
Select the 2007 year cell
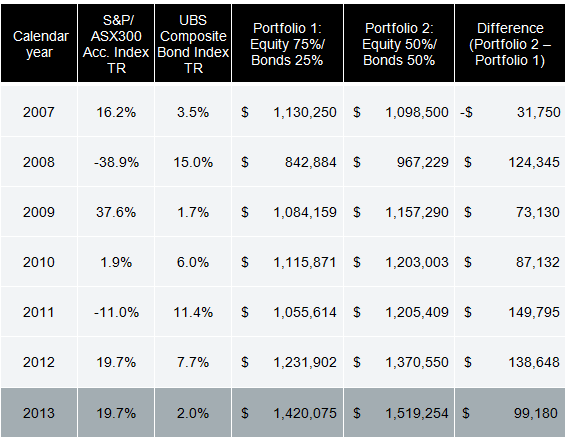point(39,112)
